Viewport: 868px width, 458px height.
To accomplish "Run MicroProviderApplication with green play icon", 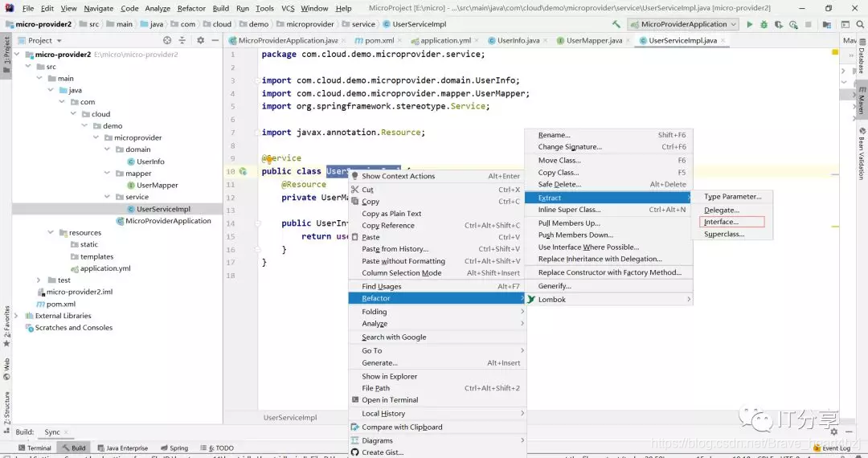I will [750, 24].
